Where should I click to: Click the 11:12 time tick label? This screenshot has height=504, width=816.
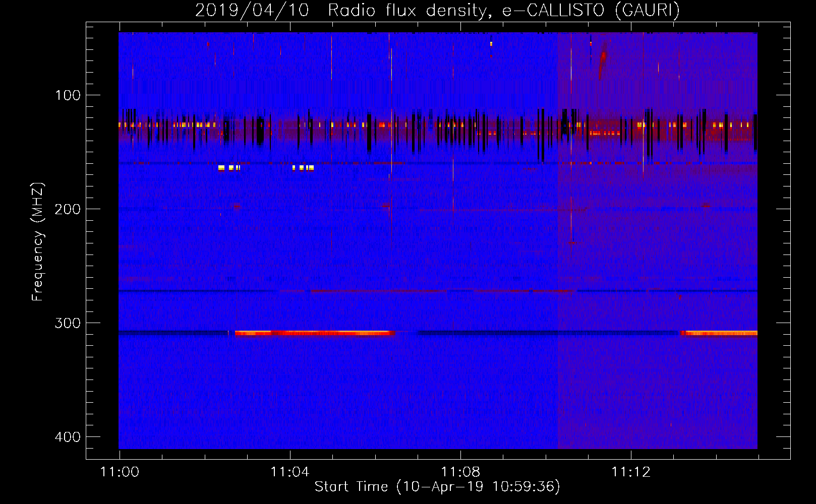pos(631,472)
